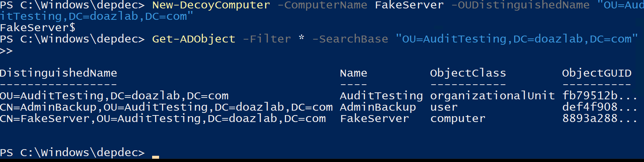Click the Get-ADObject command text
644x162 pixels.
click(x=193, y=39)
